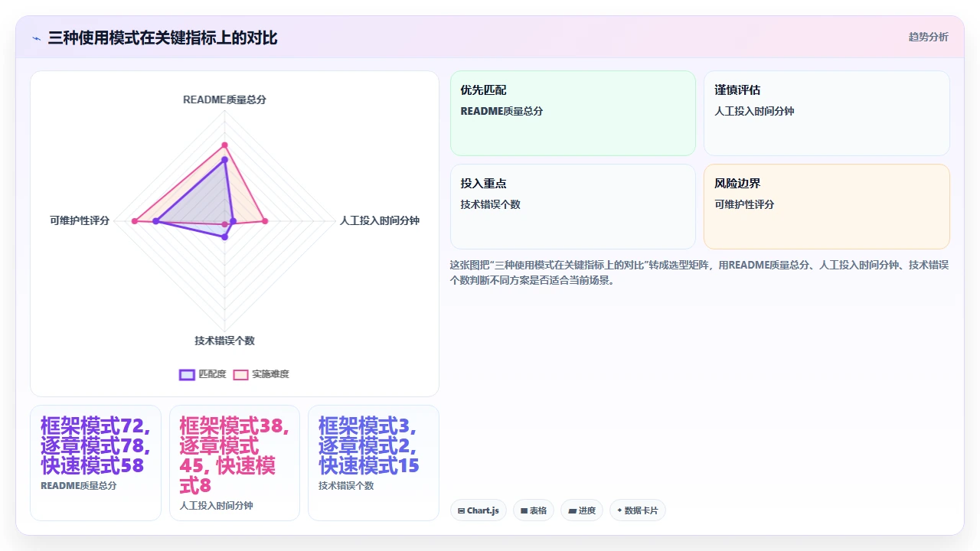Screen dimensions: 980x551
Task: Click 技术错误个数 text in 投入重点 card
Action: 490,204
